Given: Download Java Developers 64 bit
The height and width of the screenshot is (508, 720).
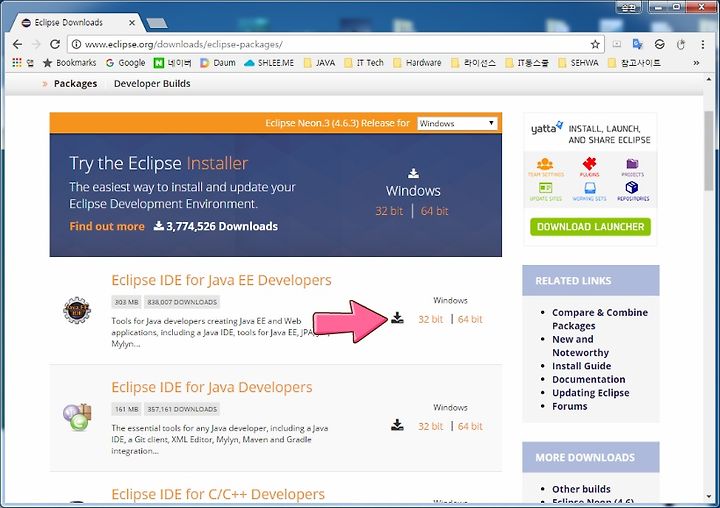Looking at the screenshot, I should 470,426.
